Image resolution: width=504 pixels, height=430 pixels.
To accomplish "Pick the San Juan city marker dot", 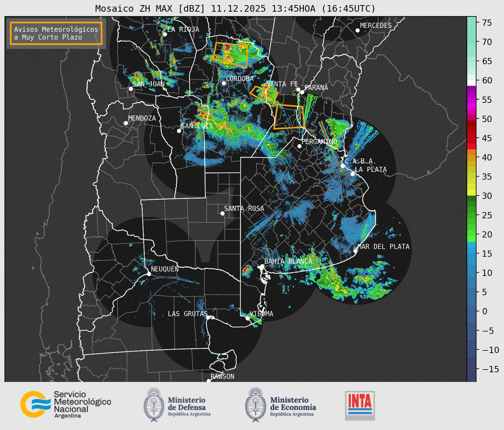I will coord(131,89).
